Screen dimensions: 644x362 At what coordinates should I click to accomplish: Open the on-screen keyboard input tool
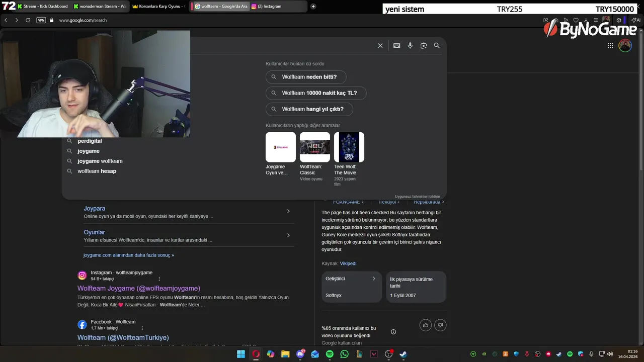click(396, 46)
